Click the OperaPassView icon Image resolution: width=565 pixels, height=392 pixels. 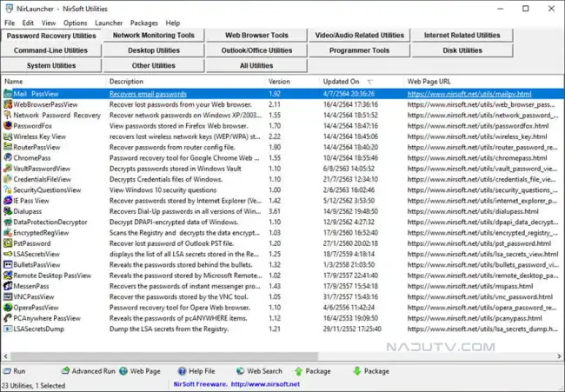tap(8, 308)
